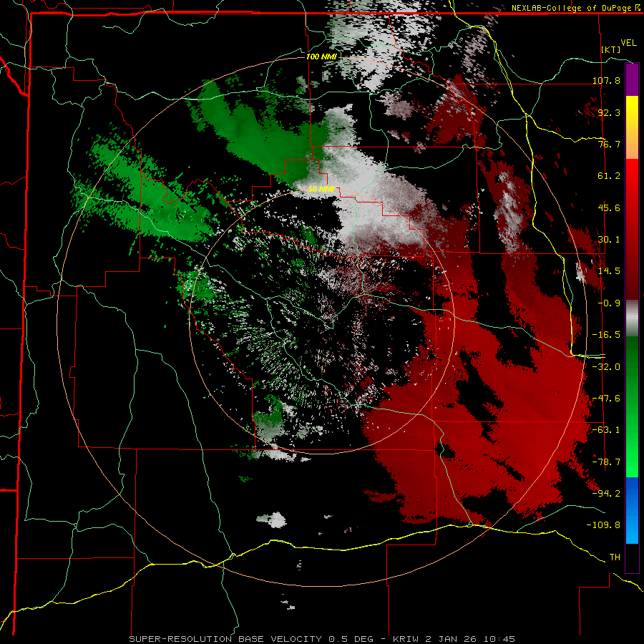Click the 92.3 velocity scale value

pyautogui.click(x=609, y=112)
